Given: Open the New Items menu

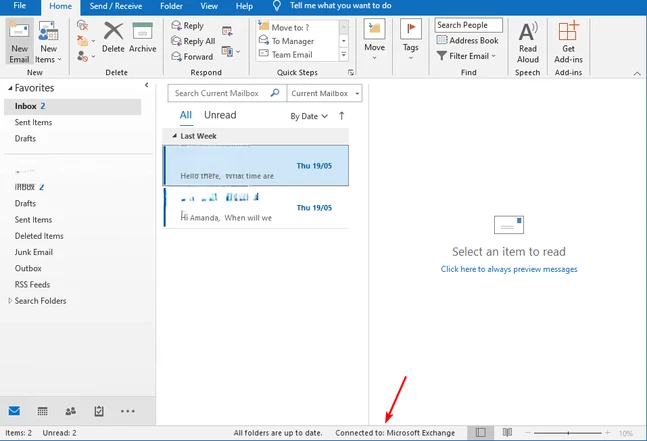Looking at the screenshot, I should point(48,41).
